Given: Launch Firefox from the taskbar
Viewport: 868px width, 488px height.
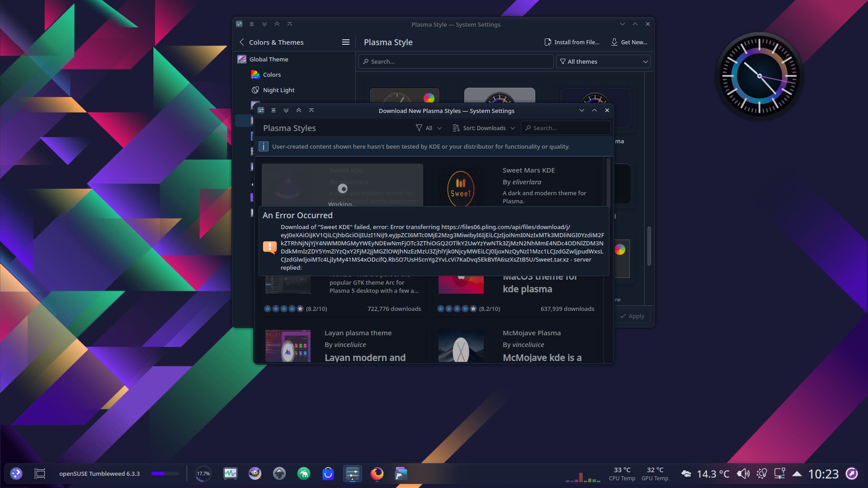Looking at the screenshot, I should click(377, 474).
